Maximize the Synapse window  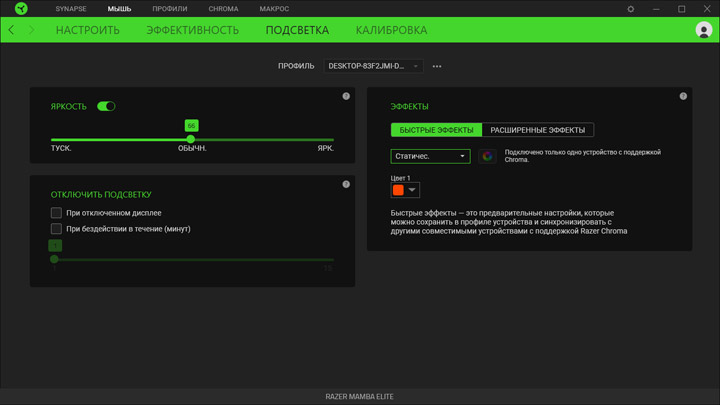pos(681,9)
